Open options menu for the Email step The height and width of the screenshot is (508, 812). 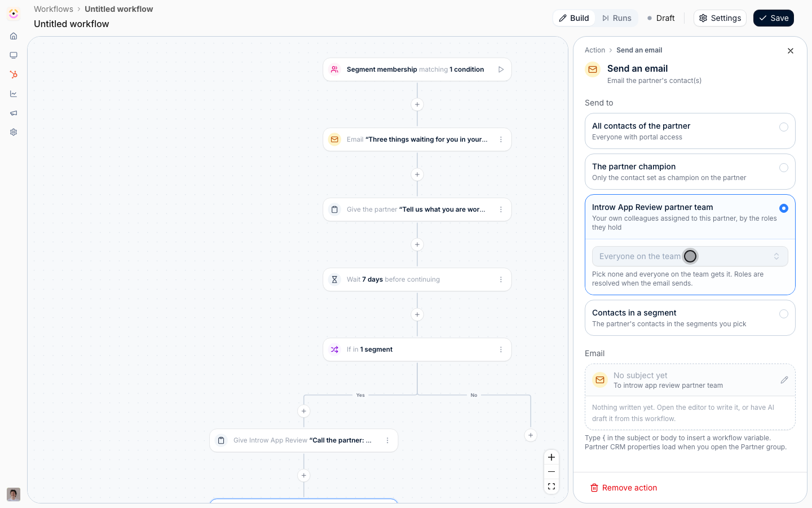tap(501, 139)
